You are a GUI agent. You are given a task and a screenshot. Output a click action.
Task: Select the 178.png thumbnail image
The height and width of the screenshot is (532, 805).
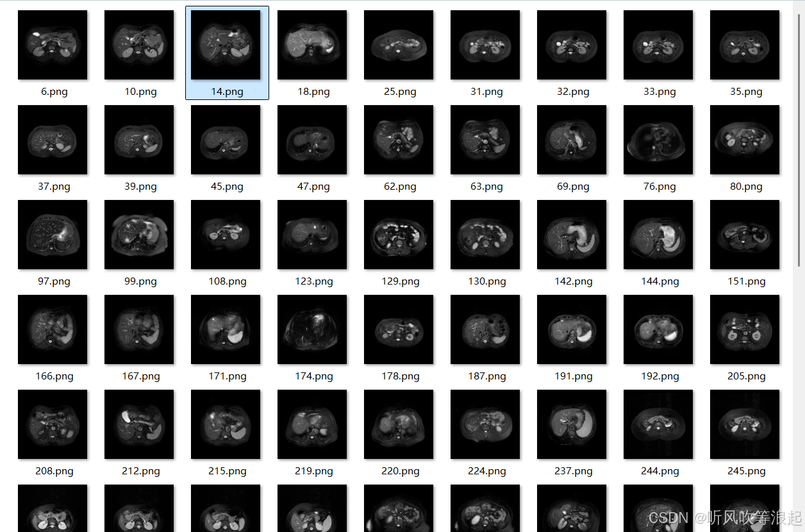399,329
